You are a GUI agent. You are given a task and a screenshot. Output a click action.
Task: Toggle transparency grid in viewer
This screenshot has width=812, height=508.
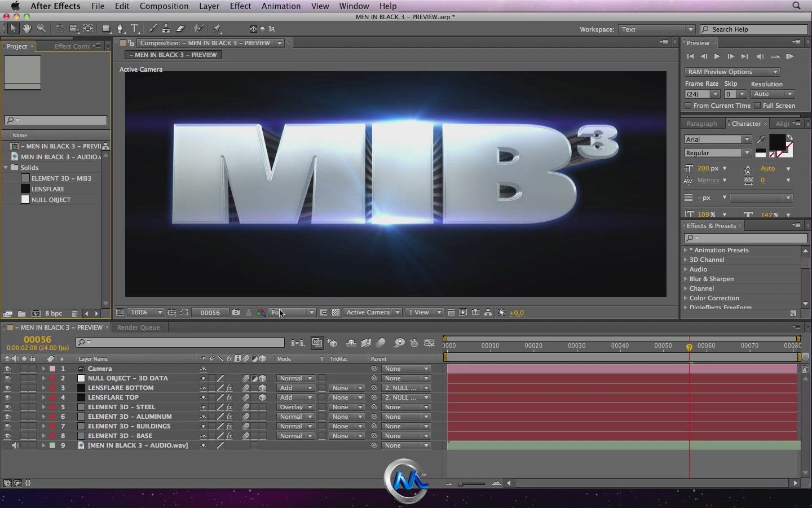click(x=336, y=313)
